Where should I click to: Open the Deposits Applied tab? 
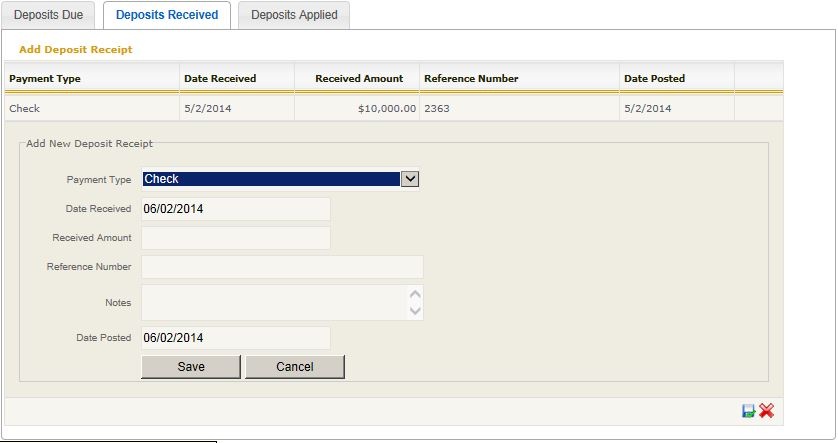(x=294, y=15)
